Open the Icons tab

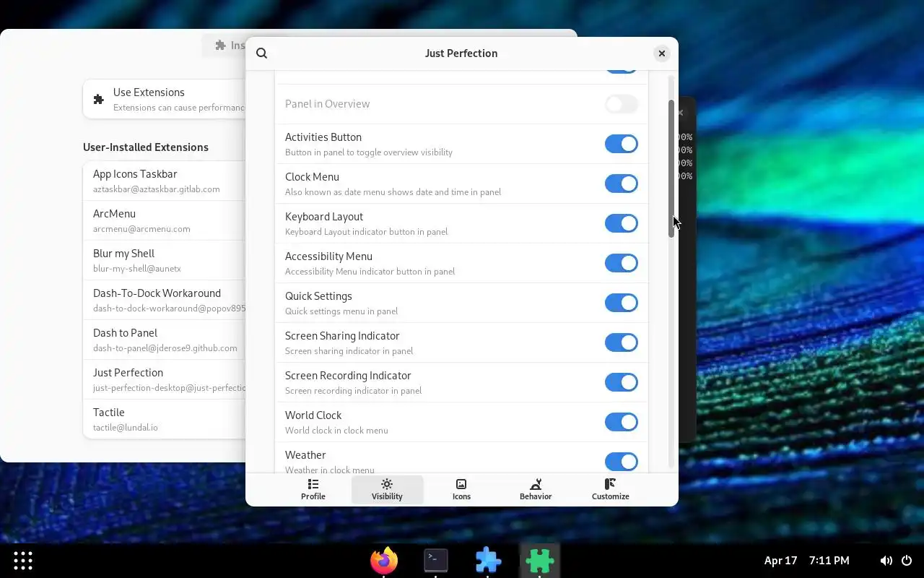tap(461, 489)
